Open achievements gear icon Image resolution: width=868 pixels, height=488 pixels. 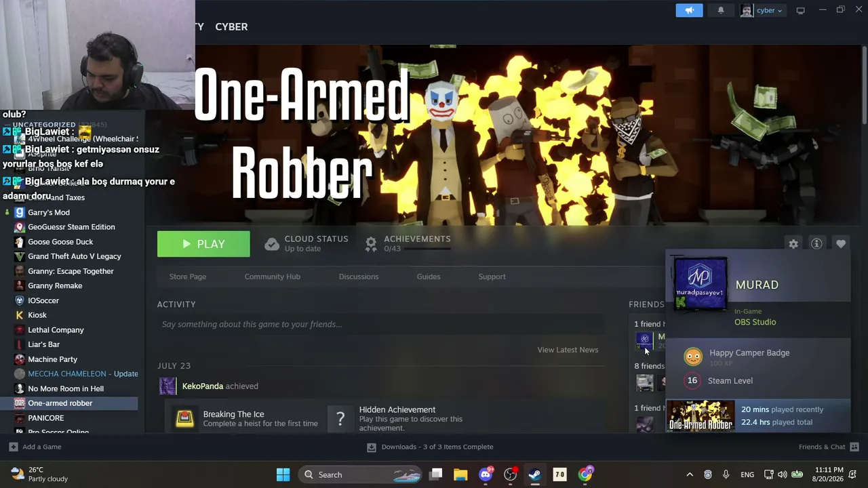[x=371, y=244]
